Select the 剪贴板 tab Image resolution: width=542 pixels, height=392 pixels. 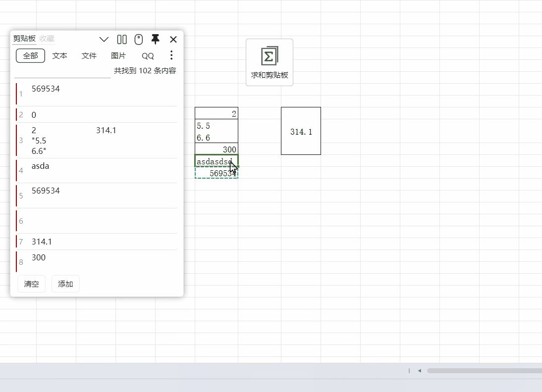click(x=24, y=39)
